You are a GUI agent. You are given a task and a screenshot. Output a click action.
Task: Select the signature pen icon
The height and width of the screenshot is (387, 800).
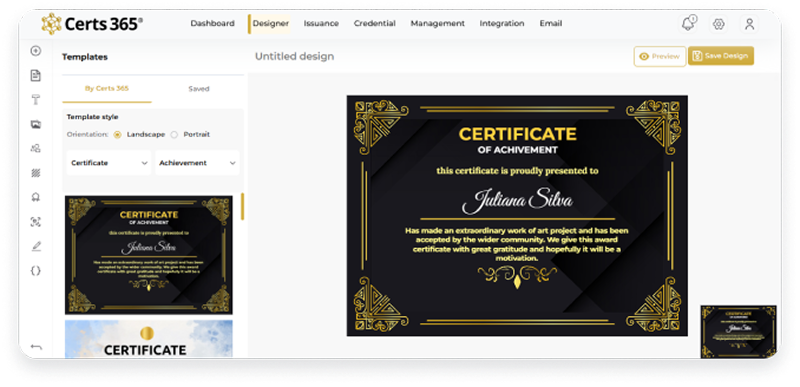pos(36,246)
